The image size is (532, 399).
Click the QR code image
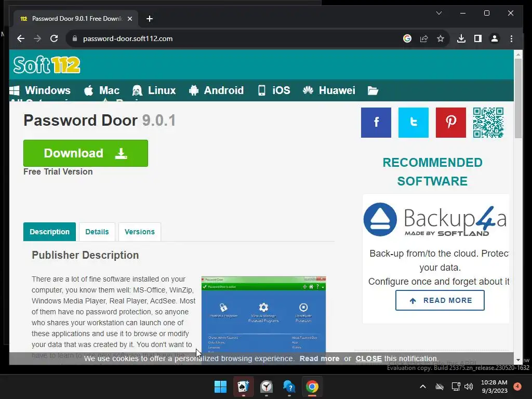tap(488, 123)
